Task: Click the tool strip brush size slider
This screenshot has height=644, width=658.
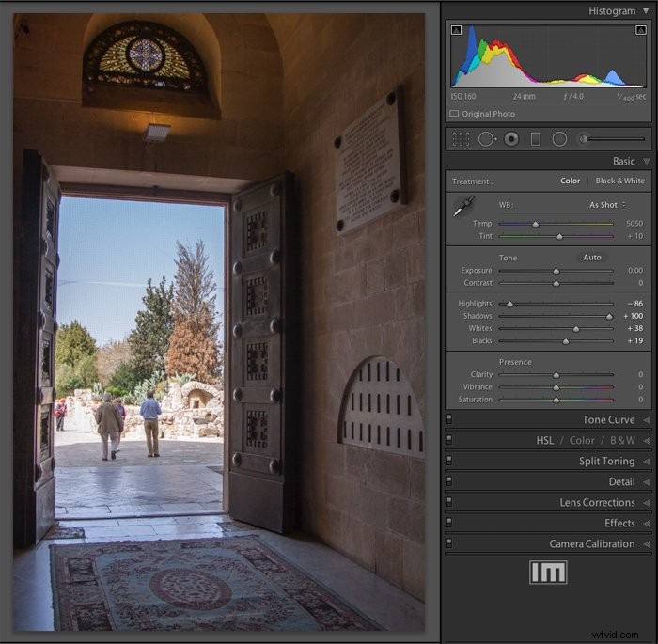Action: [x=612, y=139]
